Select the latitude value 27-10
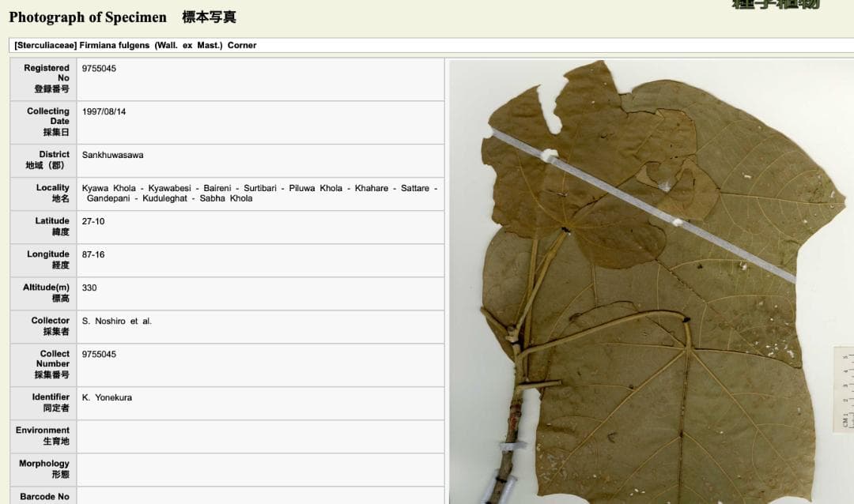 [x=93, y=222]
